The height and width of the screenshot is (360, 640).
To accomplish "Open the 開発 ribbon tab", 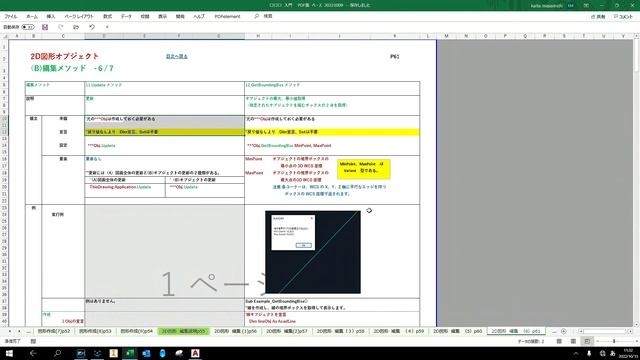I will click(180, 16).
